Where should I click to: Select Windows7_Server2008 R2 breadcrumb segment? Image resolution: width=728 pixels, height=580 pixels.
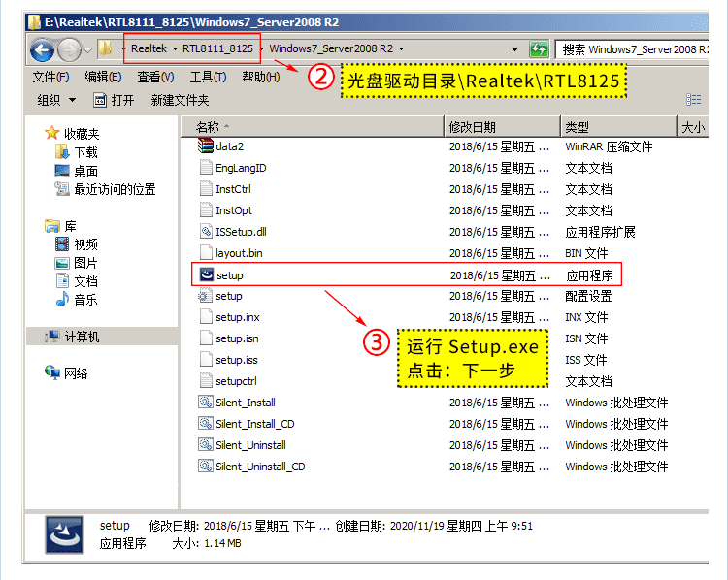331,48
